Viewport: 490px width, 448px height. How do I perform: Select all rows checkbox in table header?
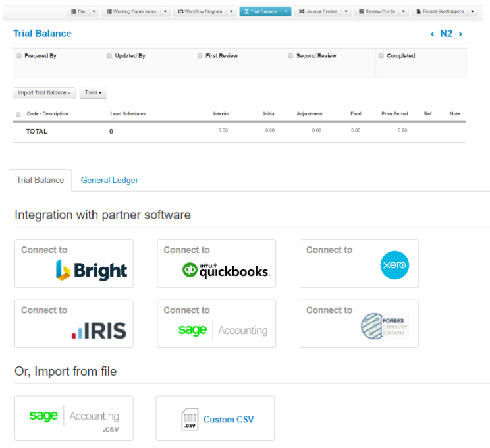tap(18, 114)
